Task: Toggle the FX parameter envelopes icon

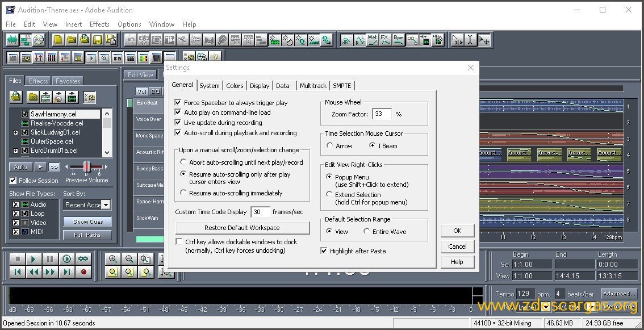Action: (385, 40)
